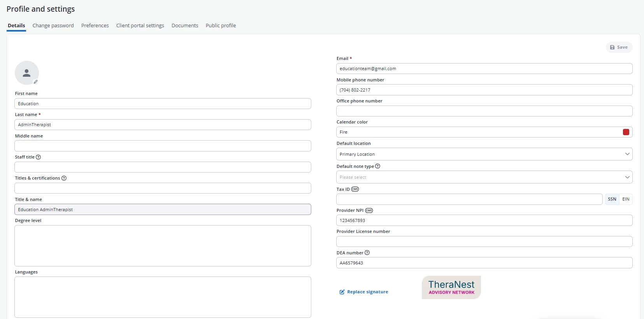
Task: Click the red Fire color swatch
Action: tap(626, 132)
